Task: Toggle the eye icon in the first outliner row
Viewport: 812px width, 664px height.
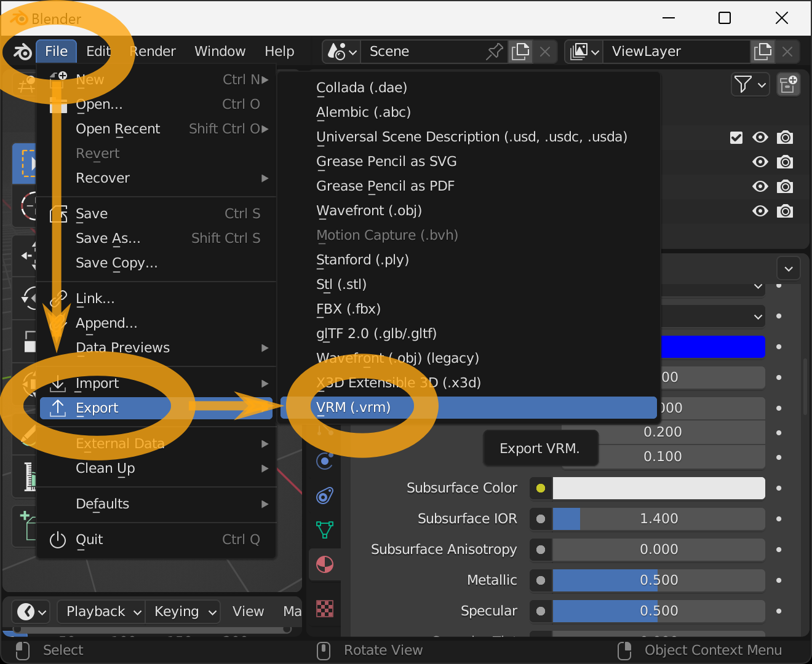Action: click(x=760, y=138)
